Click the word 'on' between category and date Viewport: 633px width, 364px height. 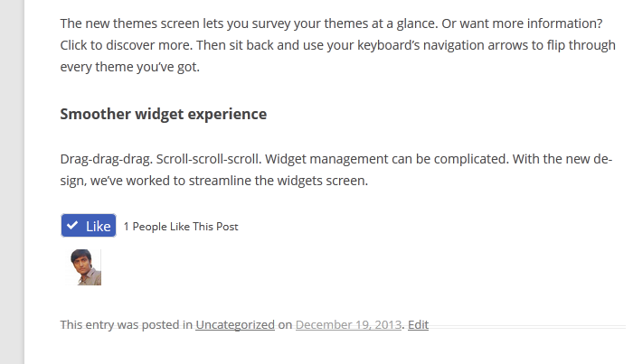click(285, 325)
